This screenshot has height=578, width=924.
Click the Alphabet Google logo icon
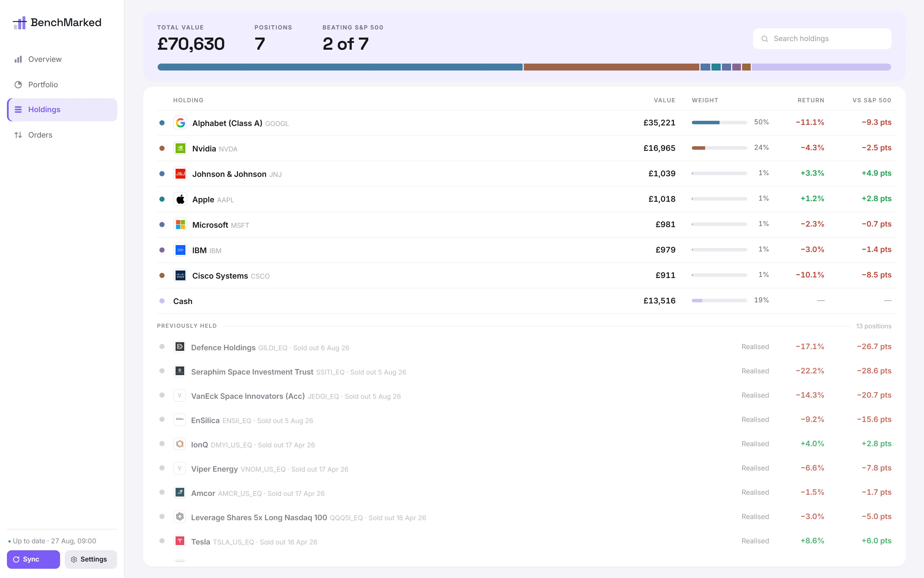(180, 123)
